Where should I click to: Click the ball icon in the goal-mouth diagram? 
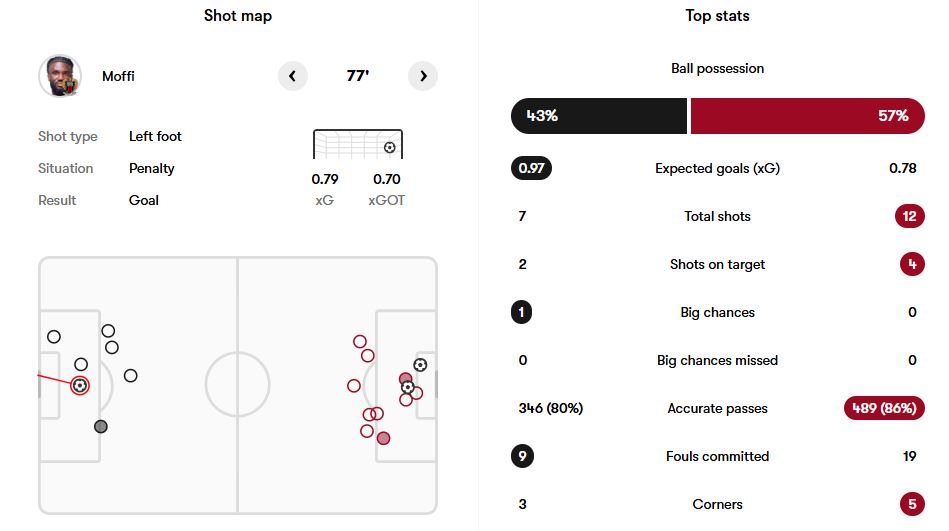(389, 148)
